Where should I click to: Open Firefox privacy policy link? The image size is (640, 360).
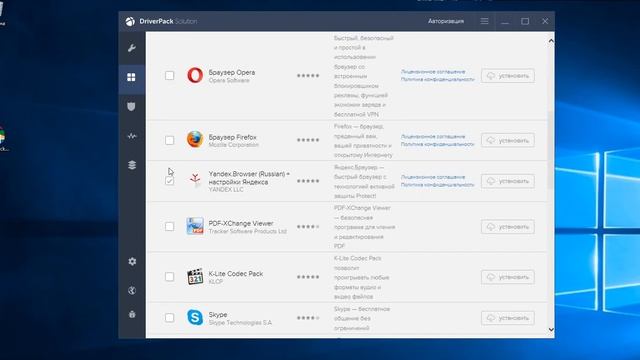(438, 144)
